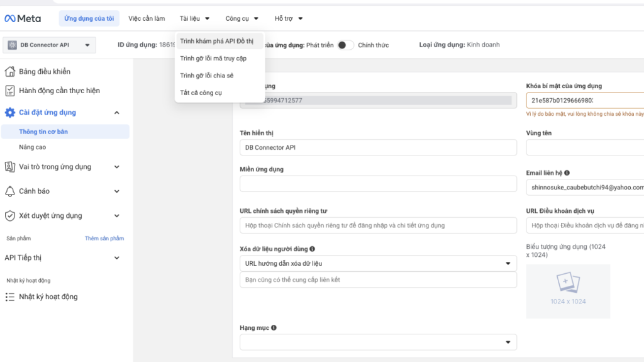Click Cài đặt ứng dụng gear icon

pos(10,113)
